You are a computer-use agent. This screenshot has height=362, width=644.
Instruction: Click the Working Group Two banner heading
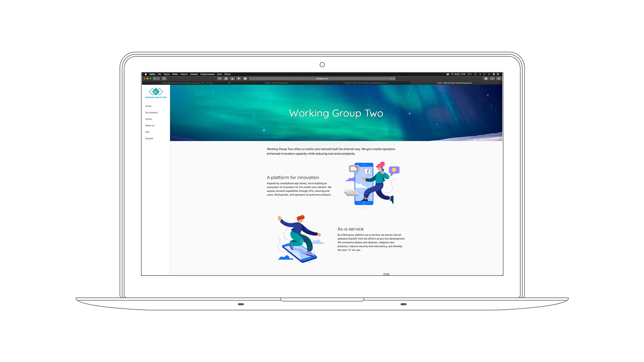pyautogui.click(x=336, y=113)
